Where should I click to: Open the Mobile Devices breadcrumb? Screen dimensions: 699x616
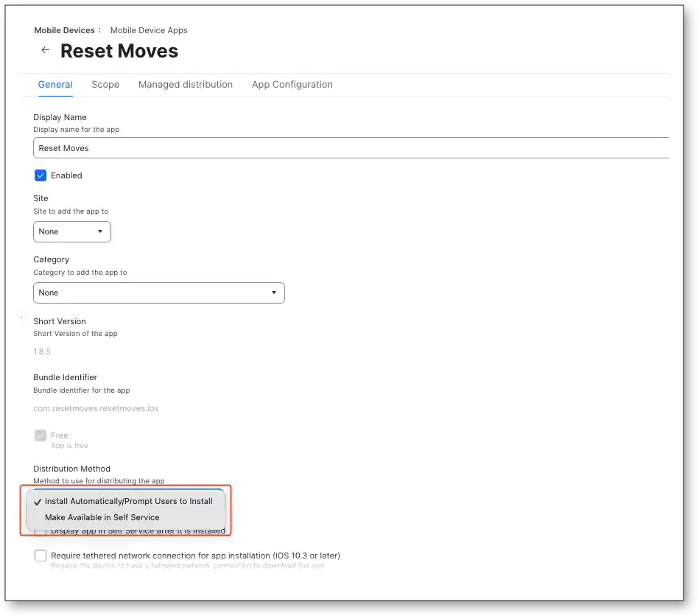point(64,30)
